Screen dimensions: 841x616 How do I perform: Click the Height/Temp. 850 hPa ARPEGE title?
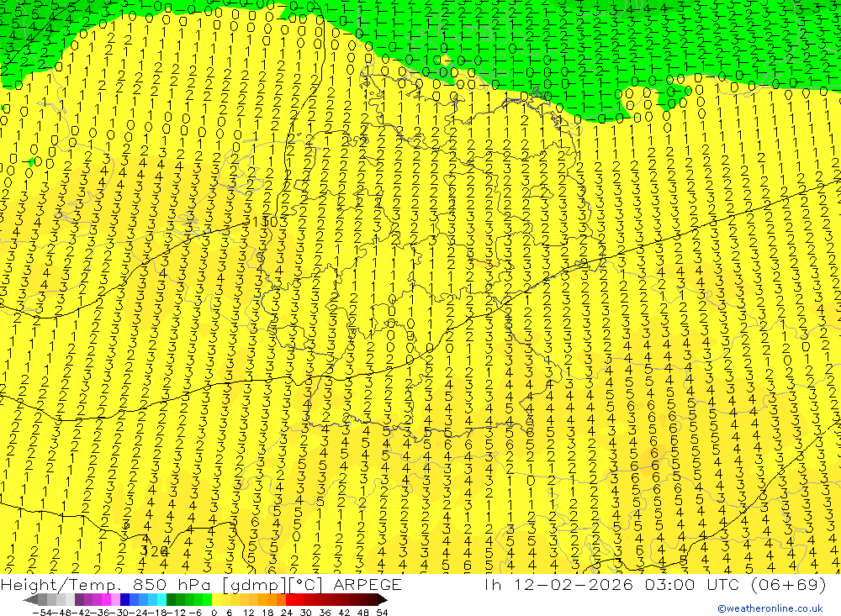pos(201,584)
